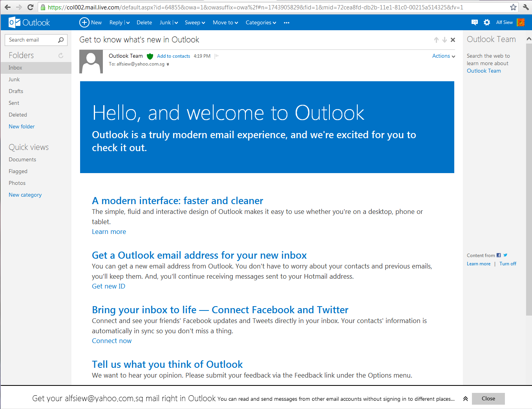The width and height of the screenshot is (532, 409).
Task: Expand the Junk dropdown arrow
Action: pos(176,23)
